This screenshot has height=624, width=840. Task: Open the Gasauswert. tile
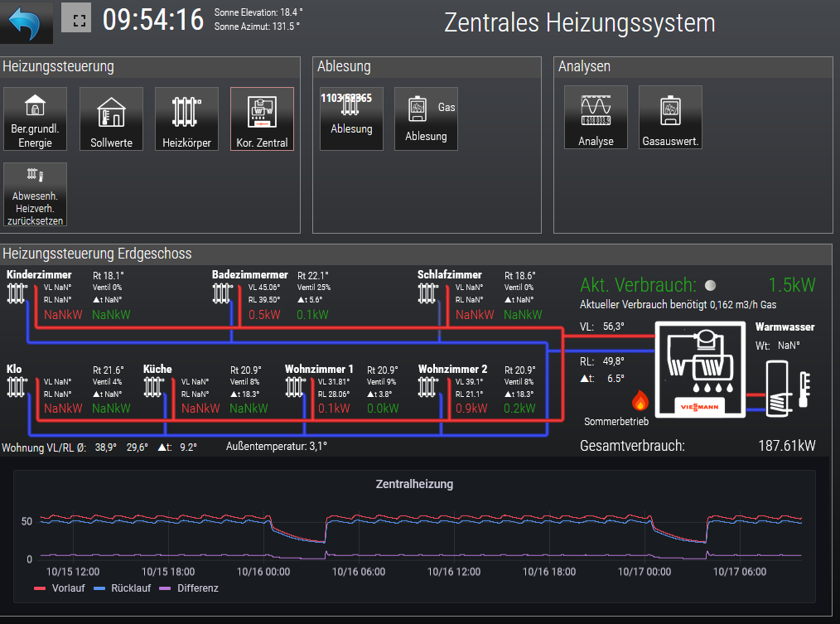(x=671, y=118)
